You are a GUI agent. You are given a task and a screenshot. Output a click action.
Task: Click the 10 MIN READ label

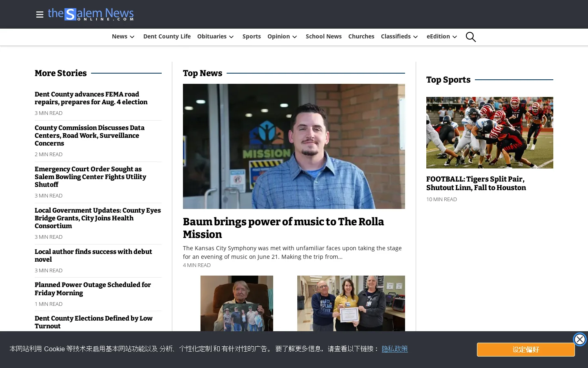coord(441,200)
